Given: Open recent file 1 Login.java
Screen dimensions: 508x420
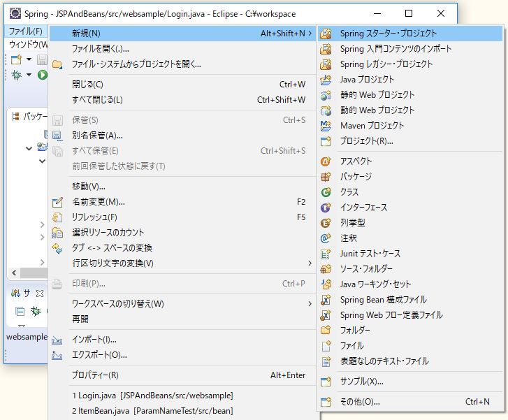Looking at the screenshot, I should 182,396.
